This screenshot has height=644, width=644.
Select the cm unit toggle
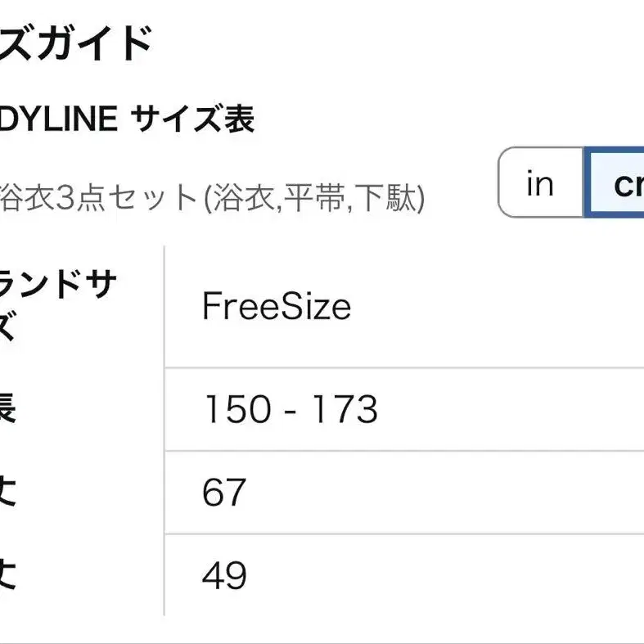click(x=615, y=182)
